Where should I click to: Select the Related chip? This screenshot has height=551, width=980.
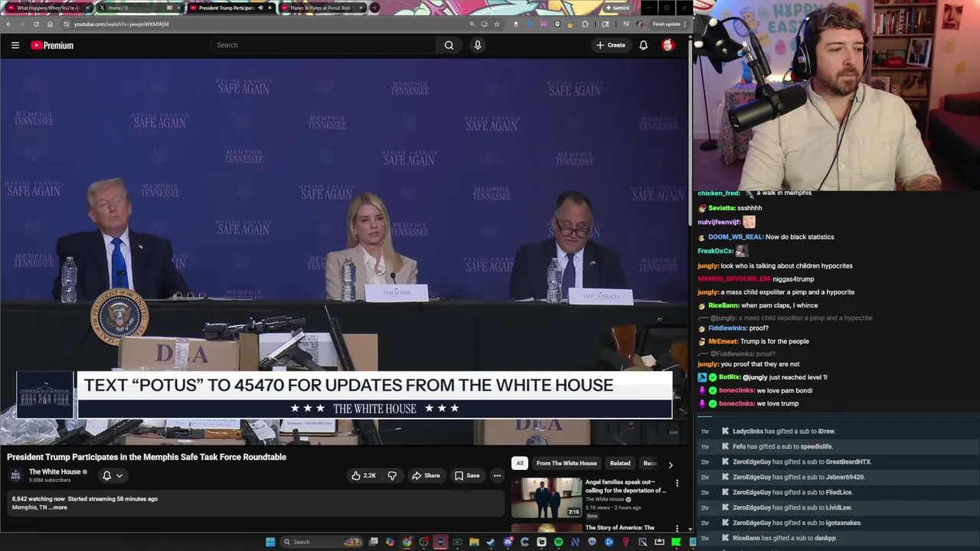(x=620, y=463)
